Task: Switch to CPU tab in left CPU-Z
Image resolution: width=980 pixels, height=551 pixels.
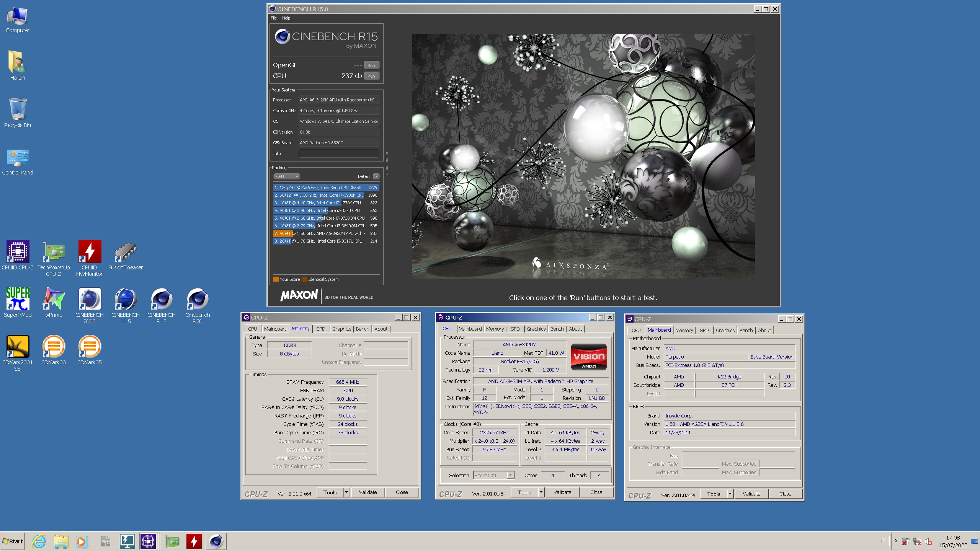Action: (x=253, y=329)
